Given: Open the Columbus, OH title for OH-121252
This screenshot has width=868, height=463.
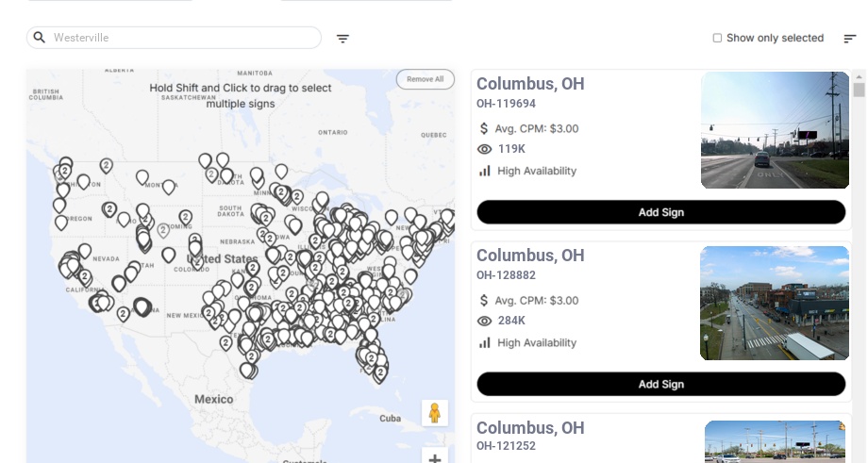Looking at the screenshot, I should (x=530, y=428).
